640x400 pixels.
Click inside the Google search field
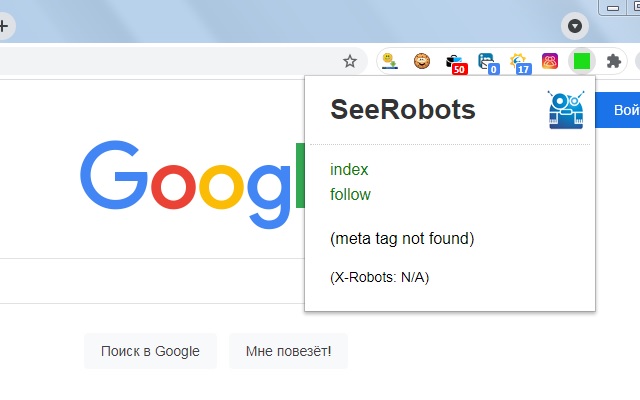click(150, 280)
